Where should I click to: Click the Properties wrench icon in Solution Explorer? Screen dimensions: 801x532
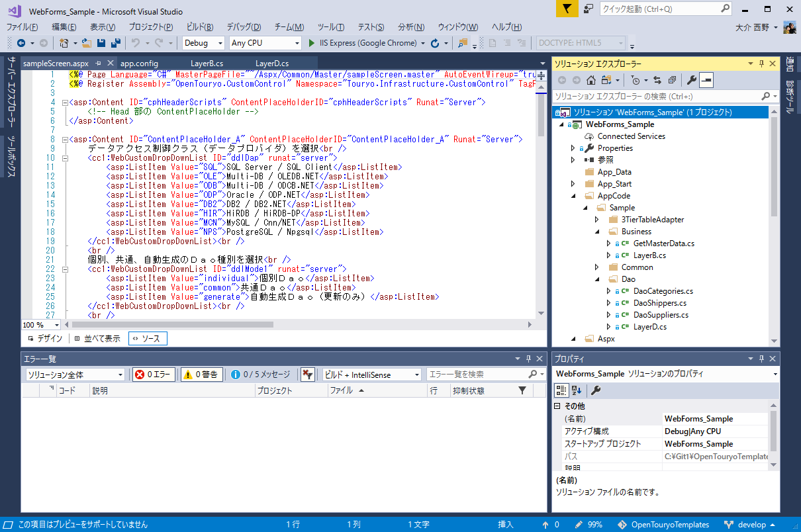click(x=690, y=80)
